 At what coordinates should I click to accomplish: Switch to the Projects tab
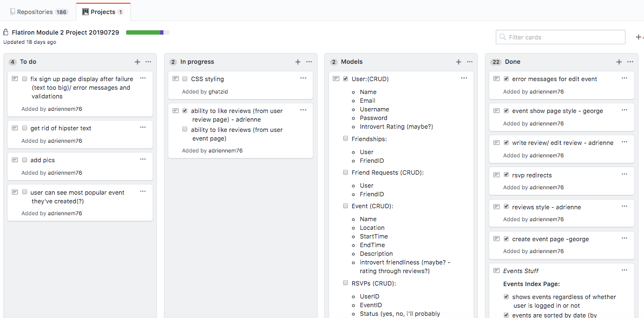point(103,11)
